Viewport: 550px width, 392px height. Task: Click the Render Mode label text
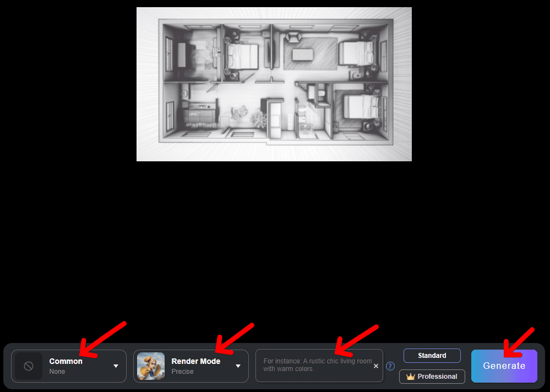pyautogui.click(x=195, y=361)
